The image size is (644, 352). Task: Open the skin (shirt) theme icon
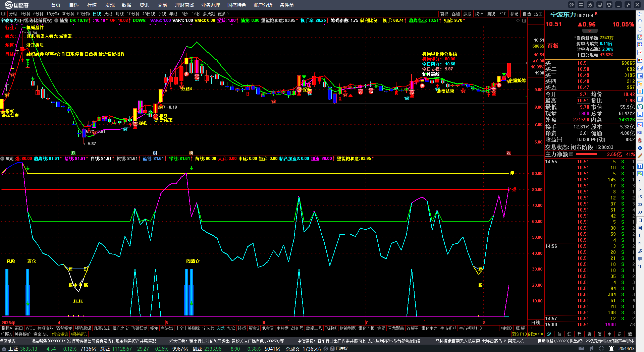[609, 5]
